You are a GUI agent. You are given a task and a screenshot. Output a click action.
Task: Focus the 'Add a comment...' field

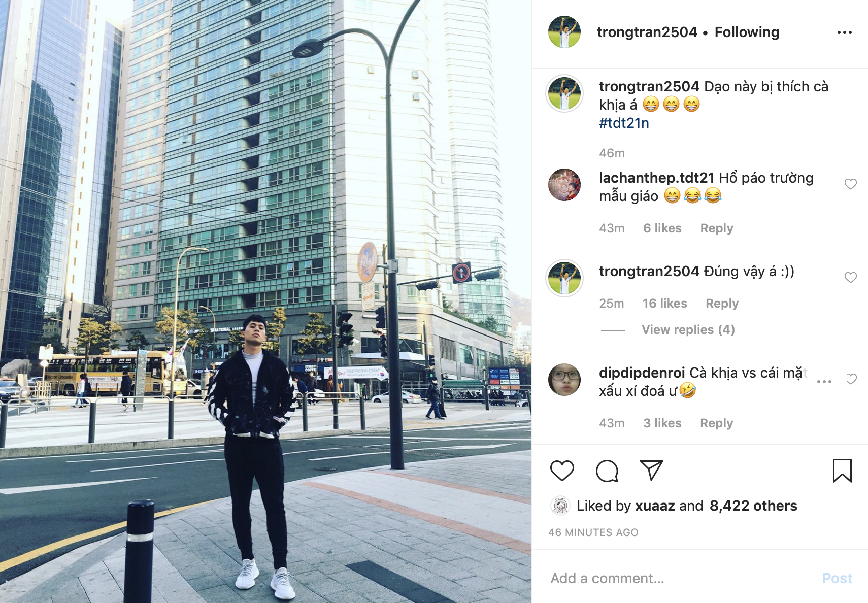pos(680,579)
